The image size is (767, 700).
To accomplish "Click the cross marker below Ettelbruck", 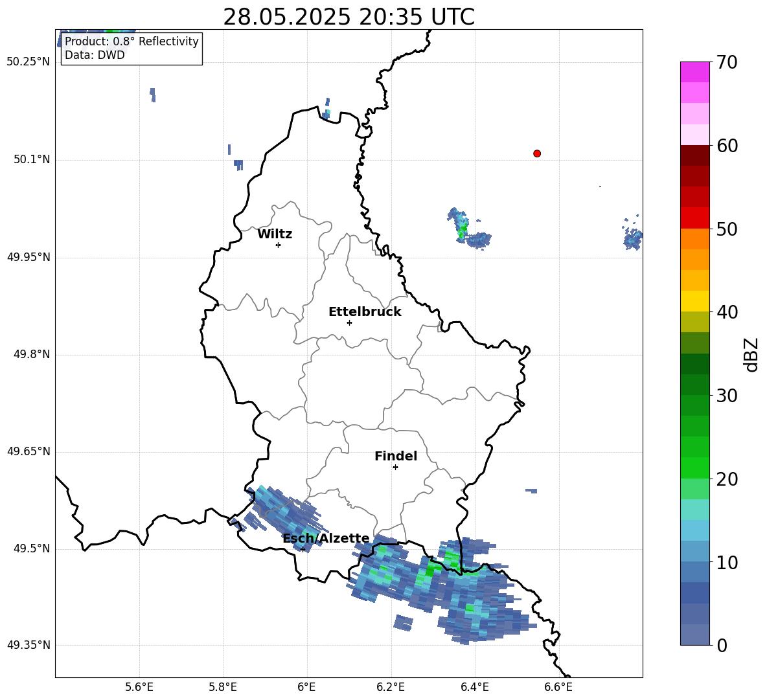I will [x=349, y=322].
